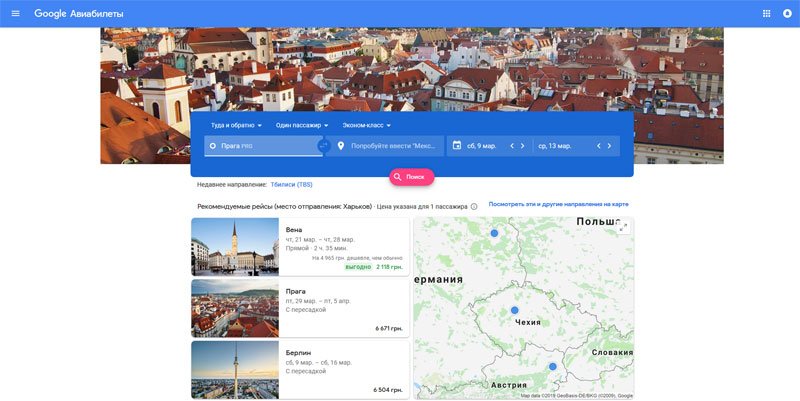
Task: Click the account avatar icon
Action: [x=786, y=14]
